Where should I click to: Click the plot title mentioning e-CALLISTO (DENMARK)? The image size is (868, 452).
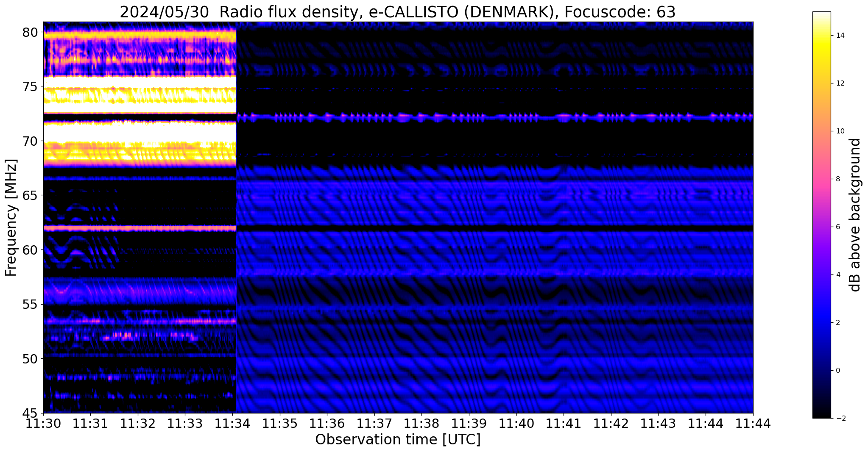pos(398,12)
